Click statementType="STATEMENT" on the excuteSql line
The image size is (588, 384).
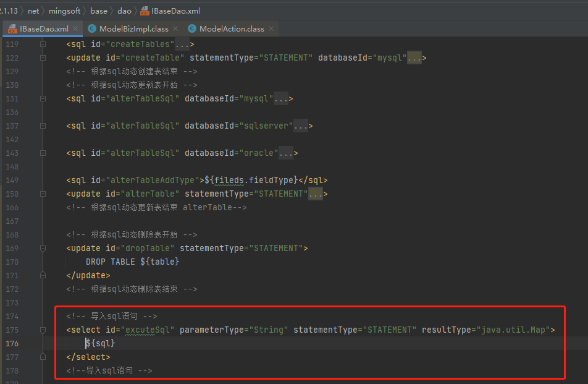[355, 330]
